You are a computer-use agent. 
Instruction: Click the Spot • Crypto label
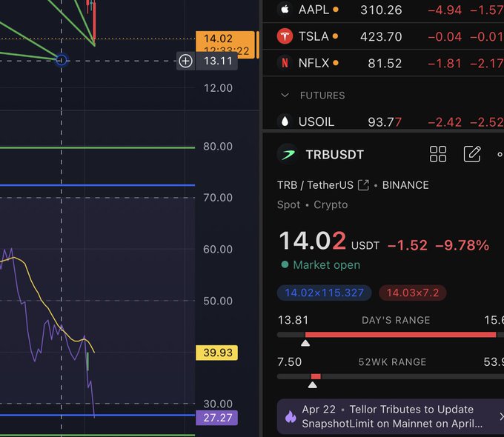[313, 204]
